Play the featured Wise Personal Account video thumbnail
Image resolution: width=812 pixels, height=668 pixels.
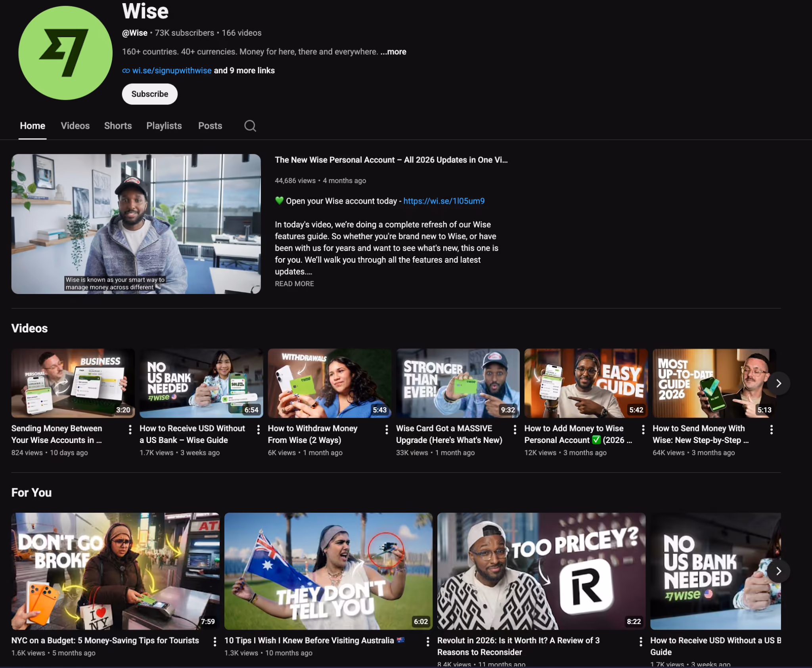(136, 224)
